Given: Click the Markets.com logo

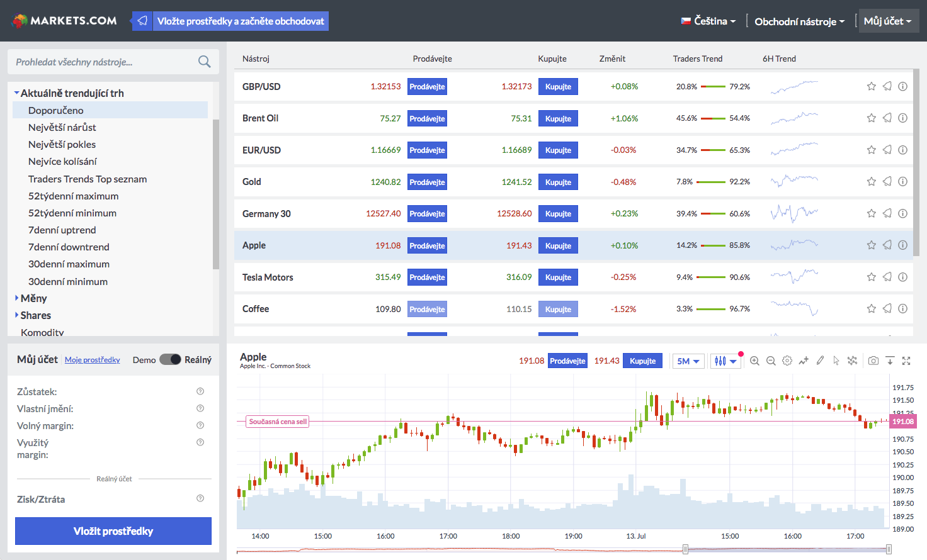Looking at the screenshot, I should (x=65, y=21).
